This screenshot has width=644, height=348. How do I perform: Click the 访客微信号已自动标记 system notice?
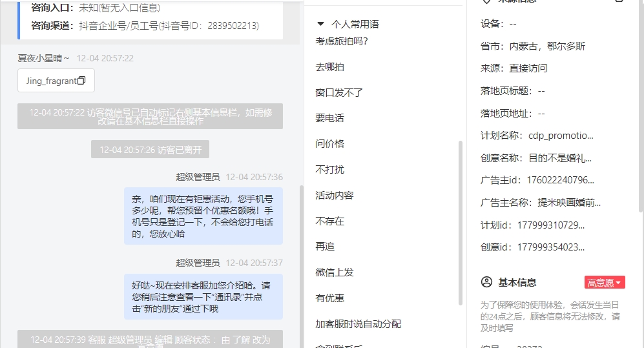(151, 117)
